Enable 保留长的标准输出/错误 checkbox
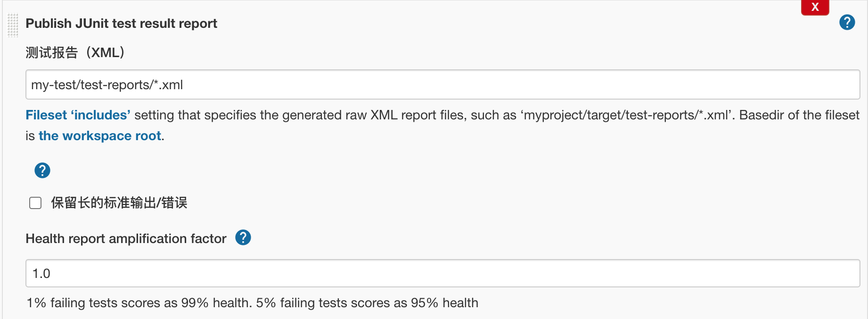868x319 pixels. click(35, 203)
